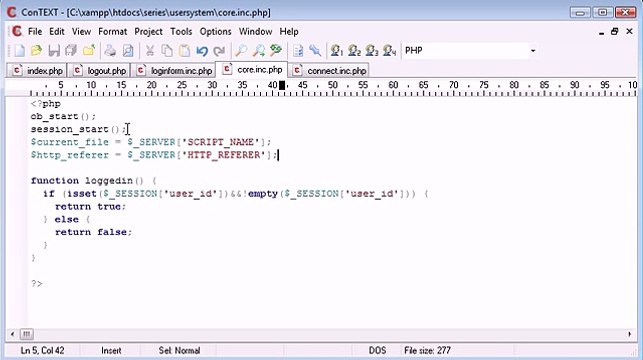643x360 pixels.
Task: Run user command 3 icon
Action: point(372,51)
